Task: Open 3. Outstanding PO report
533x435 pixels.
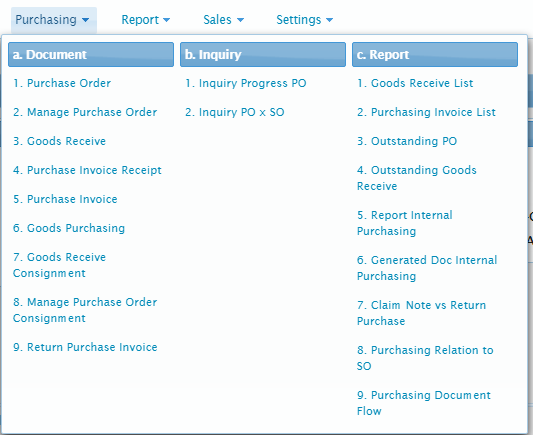Action: [407, 141]
